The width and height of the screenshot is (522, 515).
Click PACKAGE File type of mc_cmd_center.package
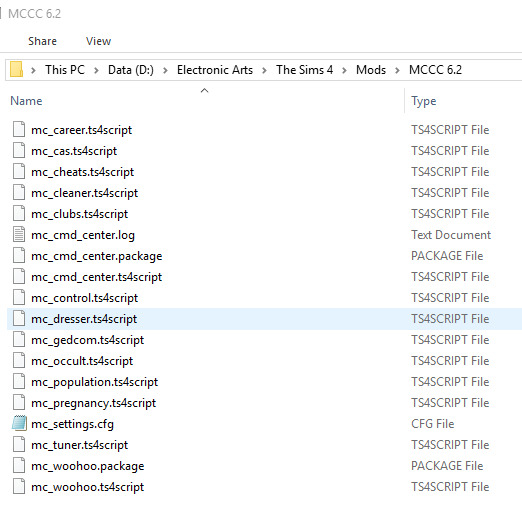447,255
